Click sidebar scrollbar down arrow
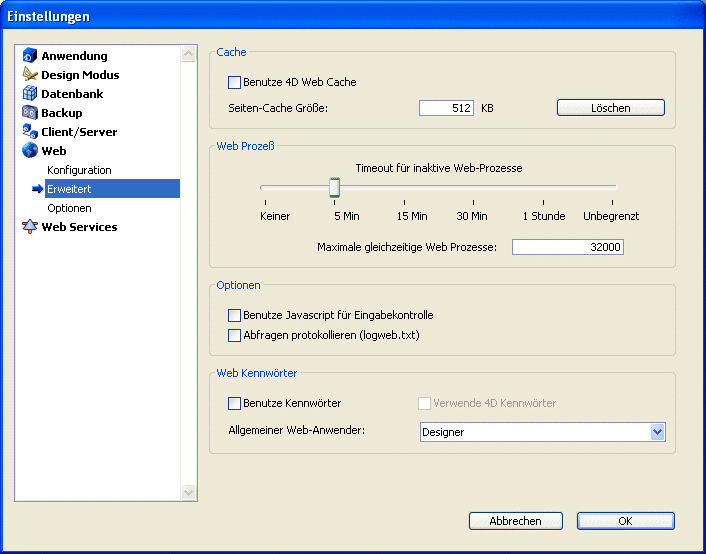Screen dimensions: 706x554 [x=189, y=492]
